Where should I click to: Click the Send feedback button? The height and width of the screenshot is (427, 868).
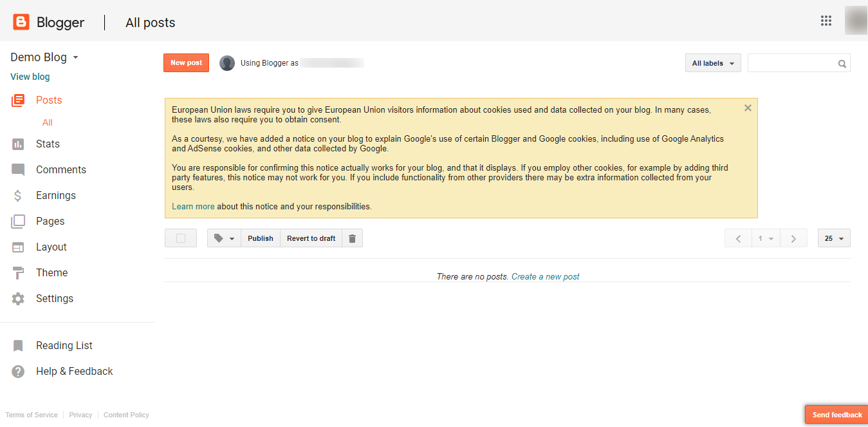click(x=837, y=415)
